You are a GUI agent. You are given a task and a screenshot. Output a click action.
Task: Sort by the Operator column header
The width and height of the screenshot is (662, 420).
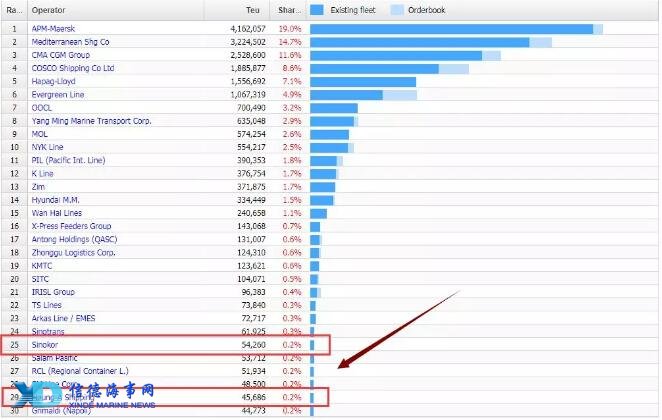[49, 10]
